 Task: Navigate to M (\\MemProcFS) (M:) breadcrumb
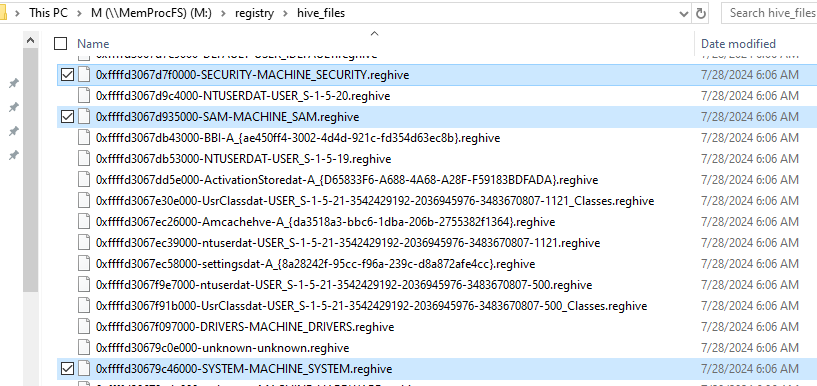152,13
